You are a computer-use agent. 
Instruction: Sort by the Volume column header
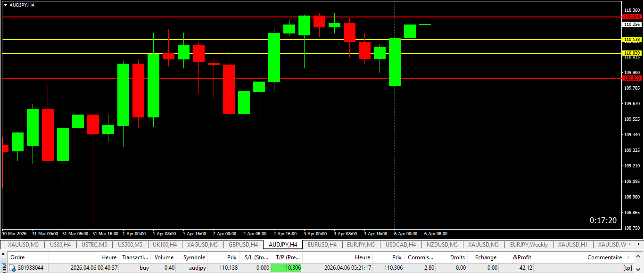pyautogui.click(x=164, y=257)
